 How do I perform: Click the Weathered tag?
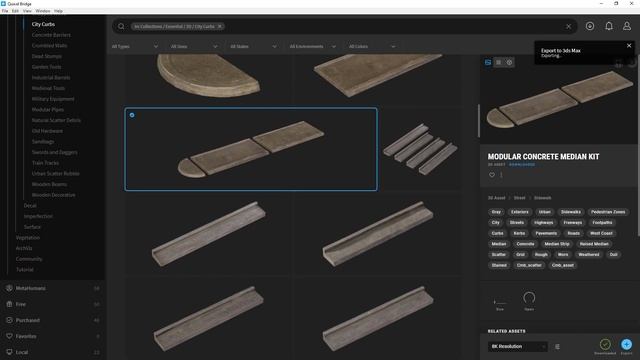click(589, 254)
